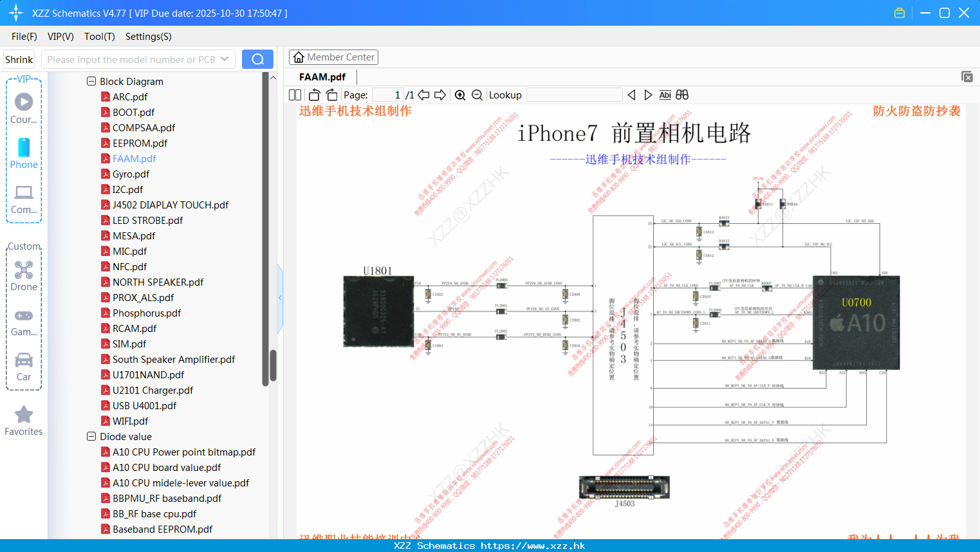Open the model number dropdown arrow
This screenshot has height=552, width=980.
point(225,59)
